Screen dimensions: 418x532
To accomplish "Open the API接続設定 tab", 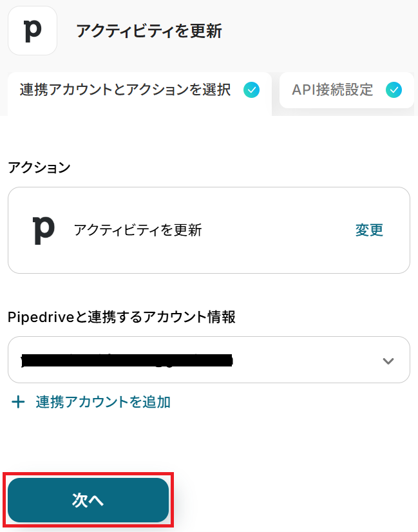I will [x=332, y=90].
